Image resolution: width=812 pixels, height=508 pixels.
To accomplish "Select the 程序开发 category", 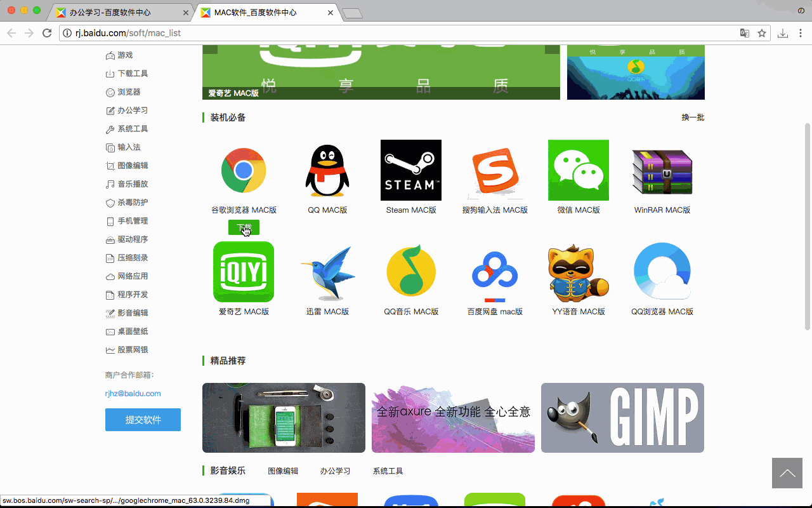I will click(127, 295).
